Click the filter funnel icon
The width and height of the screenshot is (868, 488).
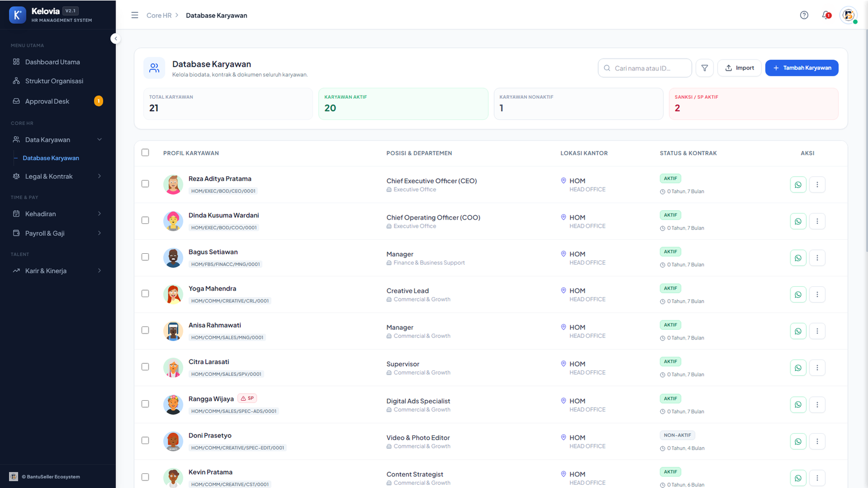pos(705,68)
